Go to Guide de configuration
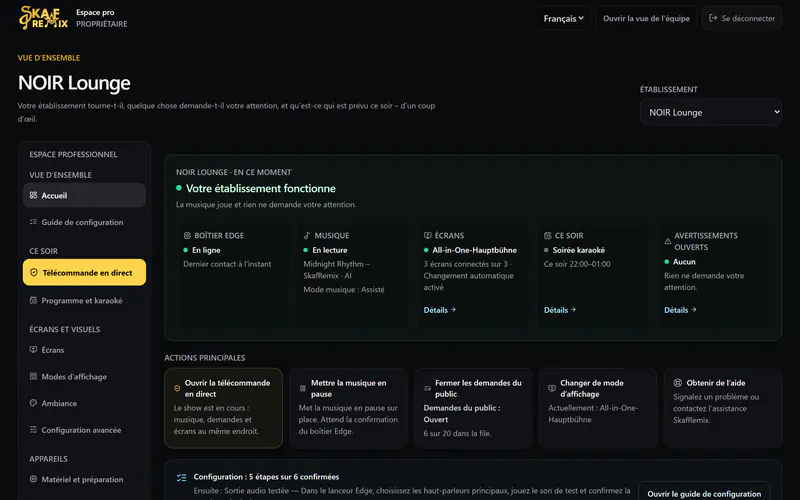 84,222
